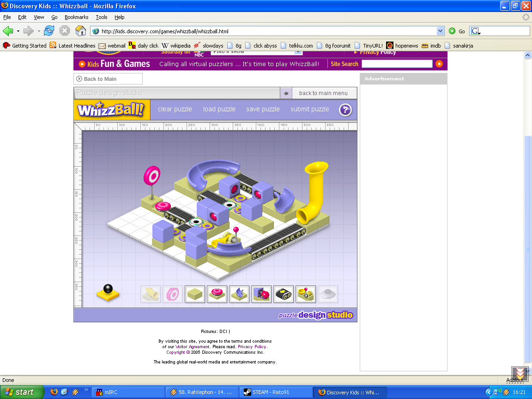Click save puzzle
The height and width of the screenshot is (399, 532).
(263, 109)
